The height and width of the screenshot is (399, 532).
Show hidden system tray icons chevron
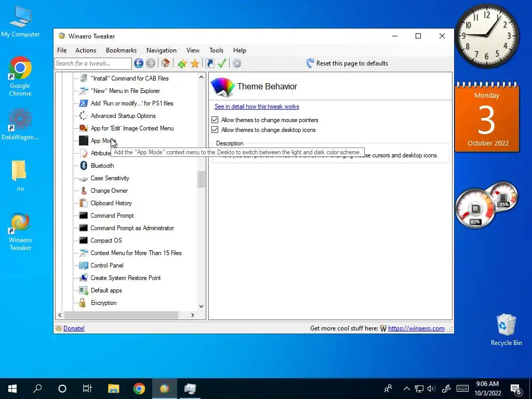tap(406, 389)
